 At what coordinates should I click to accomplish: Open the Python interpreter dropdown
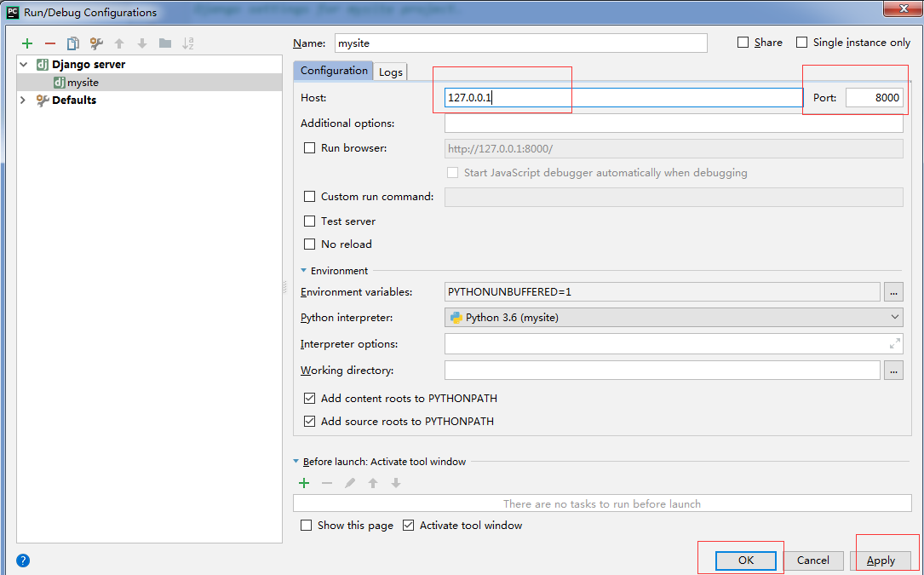(x=674, y=317)
